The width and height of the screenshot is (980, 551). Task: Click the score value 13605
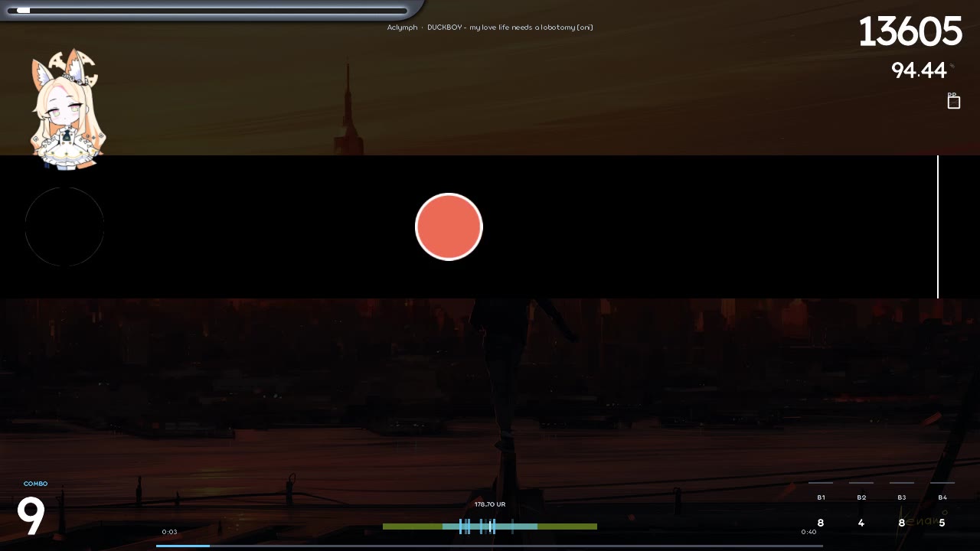click(910, 33)
